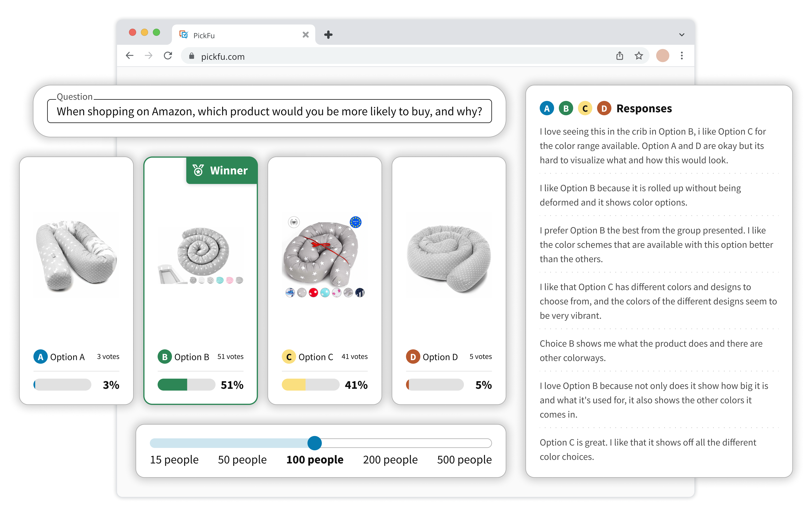This screenshot has width=812, height=516.
Task: Open a new tab with plus icon
Action: tap(328, 35)
